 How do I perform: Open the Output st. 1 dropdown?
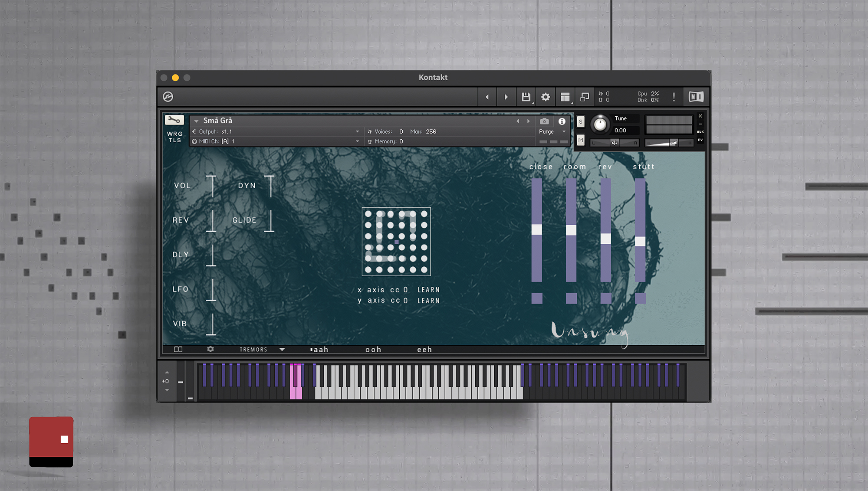[276, 131]
